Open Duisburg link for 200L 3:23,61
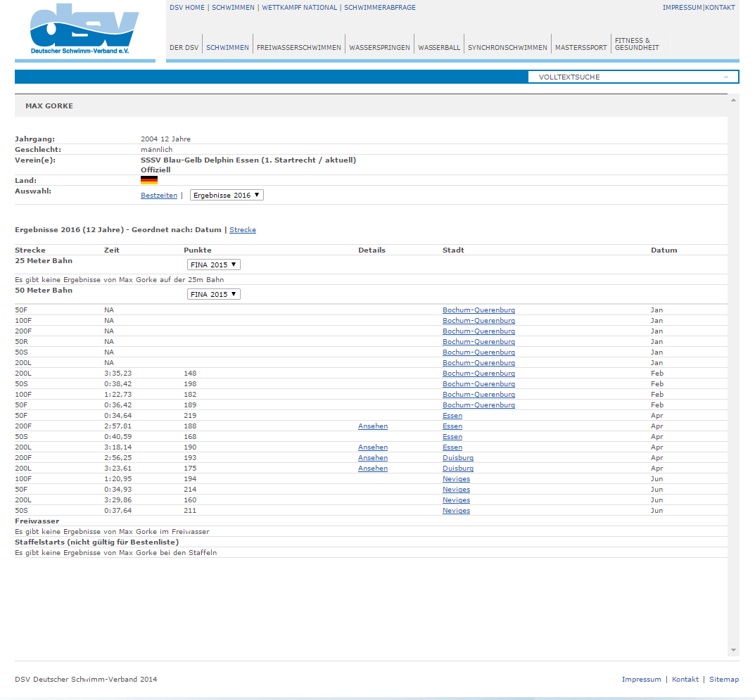This screenshot has height=700, width=755. pos(458,469)
